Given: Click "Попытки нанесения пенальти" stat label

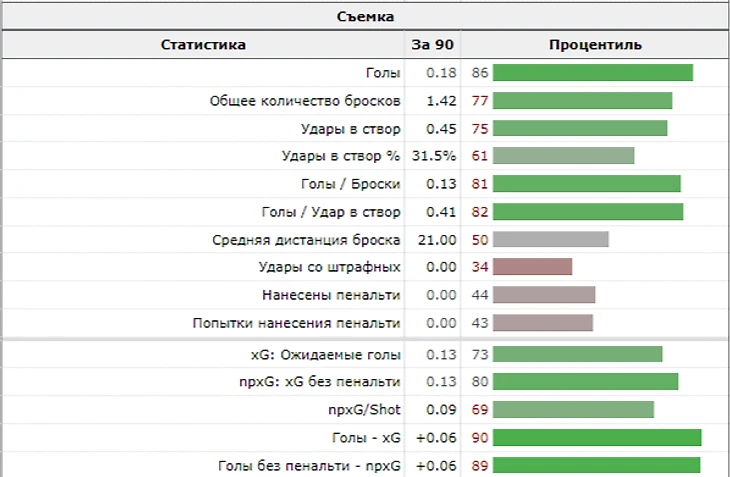Looking at the screenshot, I should pyautogui.click(x=296, y=323).
